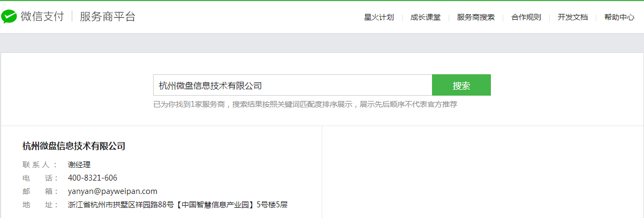The image size is (644, 218).
Task: Click the 电话 label
Action: (x=40, y=178)
